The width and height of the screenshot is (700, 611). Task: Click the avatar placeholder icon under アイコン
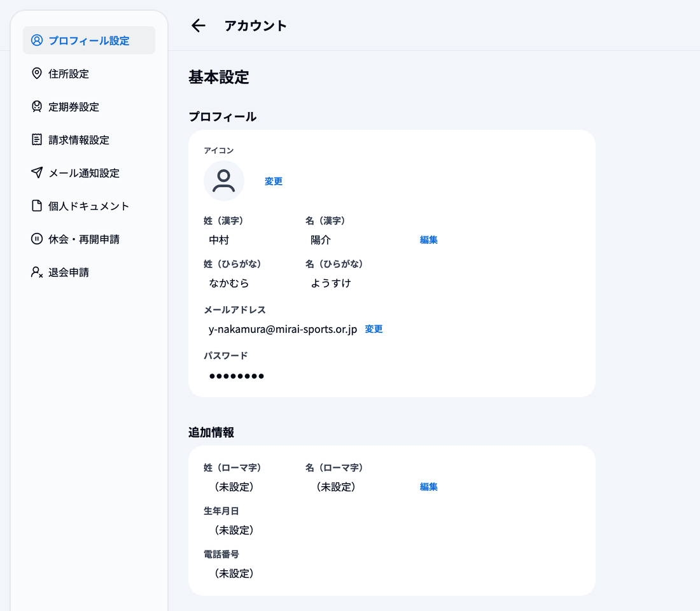223,181
